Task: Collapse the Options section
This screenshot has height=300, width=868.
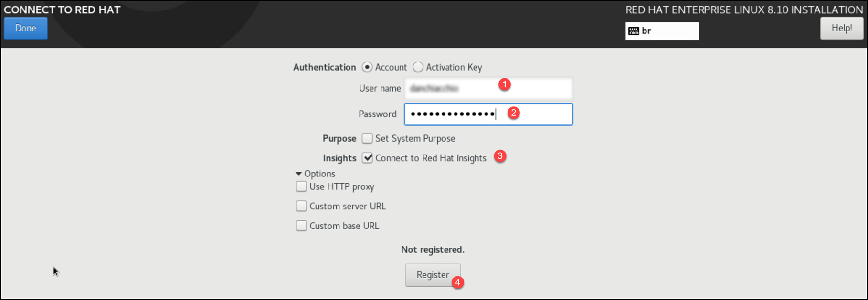Action: pos(299,174)
